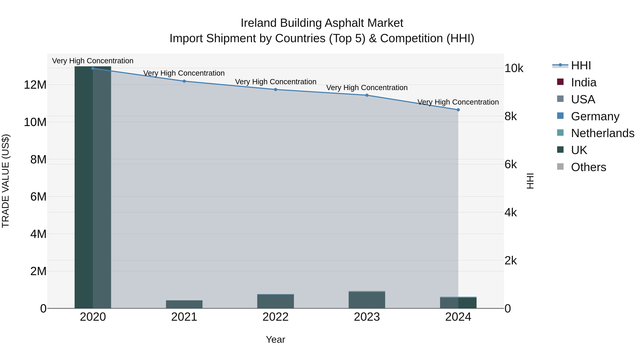This screenshot has width=644, height=362.
Task: Select the 2020 HHI data point
Action: (x=93, y=68)
